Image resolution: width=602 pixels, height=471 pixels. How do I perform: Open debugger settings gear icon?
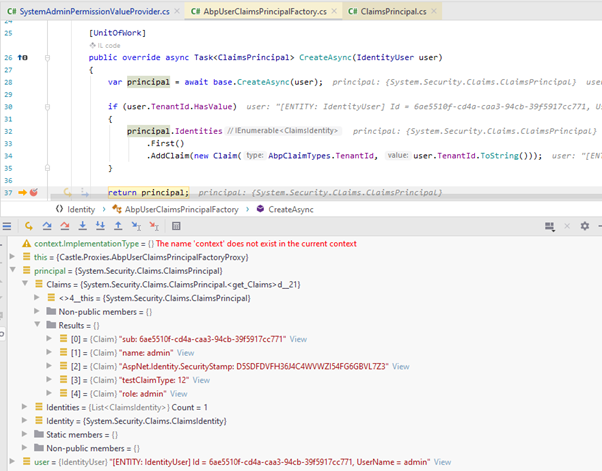click(x=584, y=226)
